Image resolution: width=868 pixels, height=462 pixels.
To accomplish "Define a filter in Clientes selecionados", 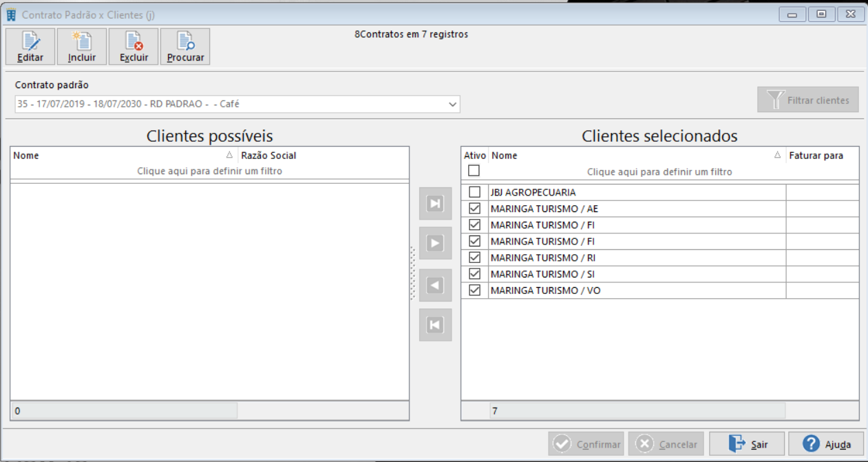I will coord(659,171).
